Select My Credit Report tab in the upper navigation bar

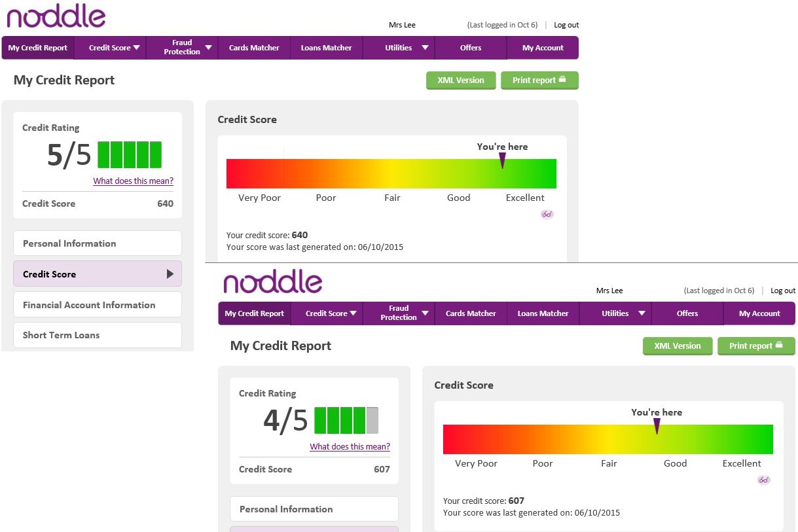(38, 48)
